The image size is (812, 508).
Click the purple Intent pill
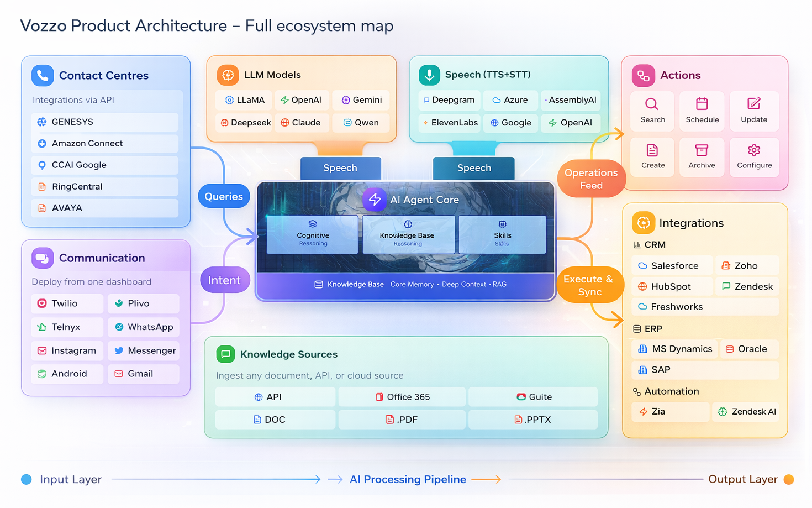click(x=224, y=280)
